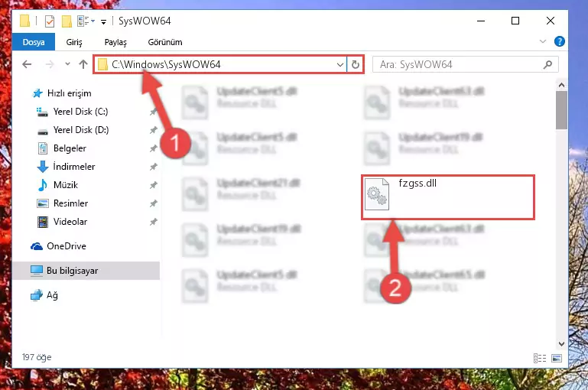Screen dimensions: 588x390
Task: Click the pin icon beside Belgeler
Action: [x=153, y=148]
